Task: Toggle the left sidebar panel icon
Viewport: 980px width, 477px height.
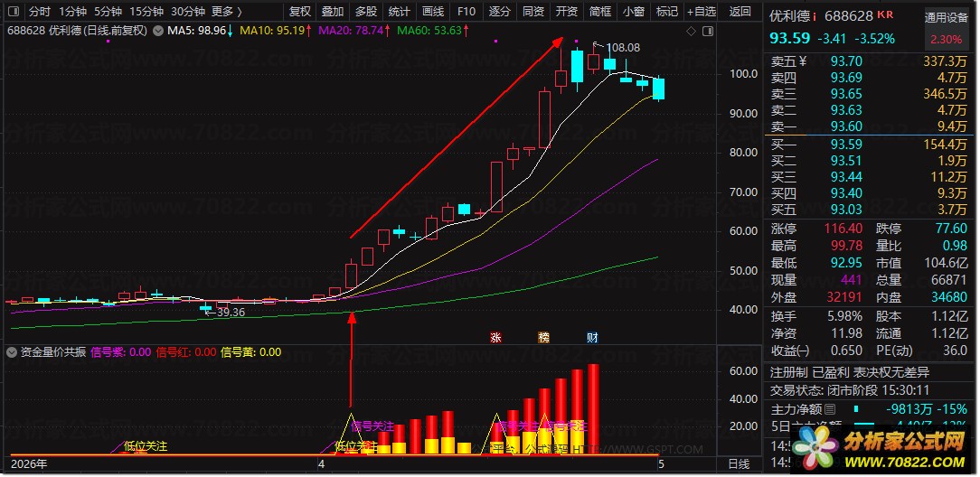Action: click(14, 11)
